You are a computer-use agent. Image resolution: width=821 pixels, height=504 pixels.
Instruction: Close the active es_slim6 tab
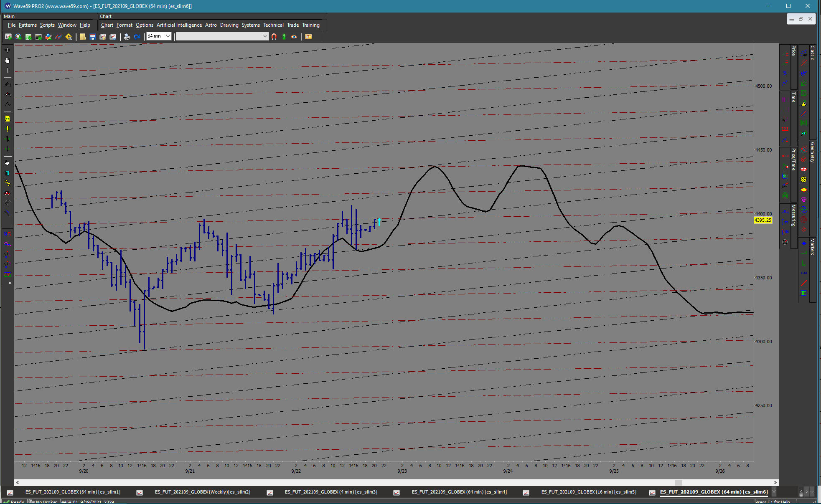pyautogui.click(x=774, y=492)
